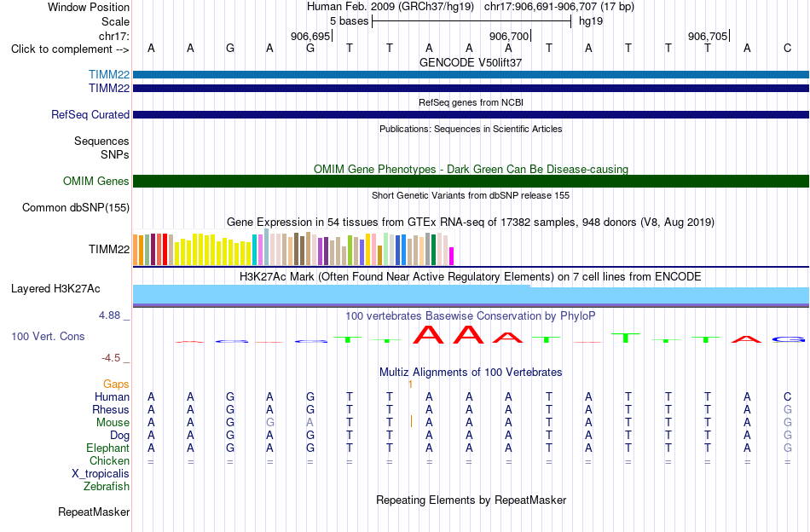810x532 pixels.
Task: Click the Gaps label in Multiz track
Action: click(x=116, y=384)
